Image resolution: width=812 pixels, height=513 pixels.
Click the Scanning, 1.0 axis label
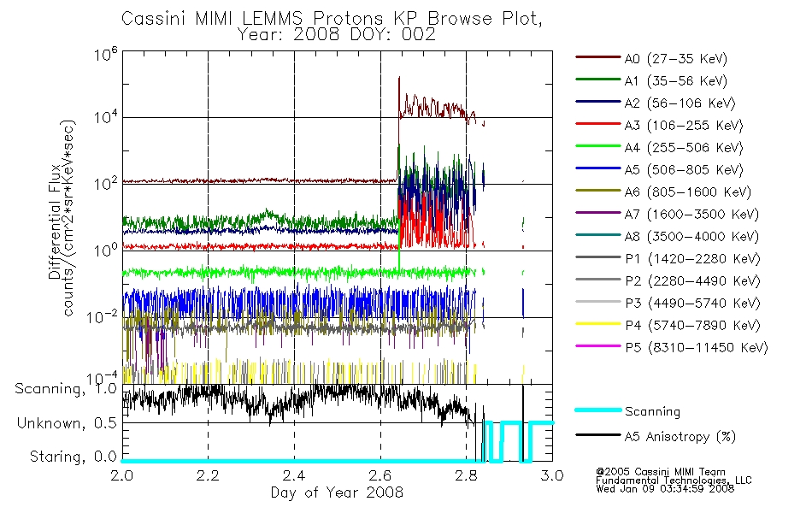67,389
